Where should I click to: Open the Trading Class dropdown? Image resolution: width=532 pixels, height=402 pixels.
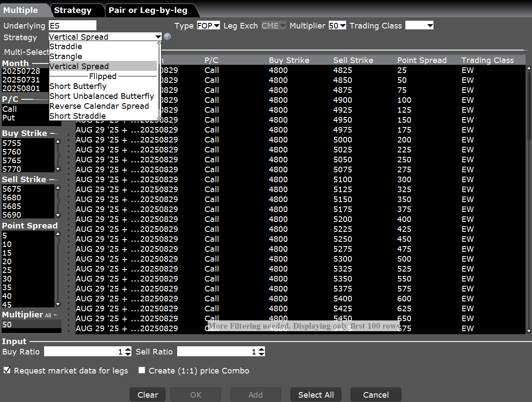[x=419, y=26]
